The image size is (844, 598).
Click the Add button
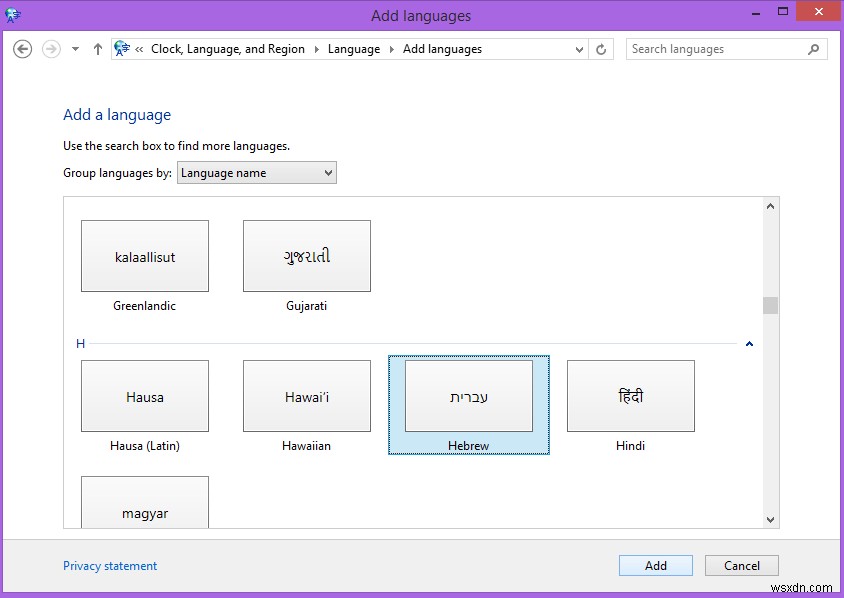(x=655, y=565)
